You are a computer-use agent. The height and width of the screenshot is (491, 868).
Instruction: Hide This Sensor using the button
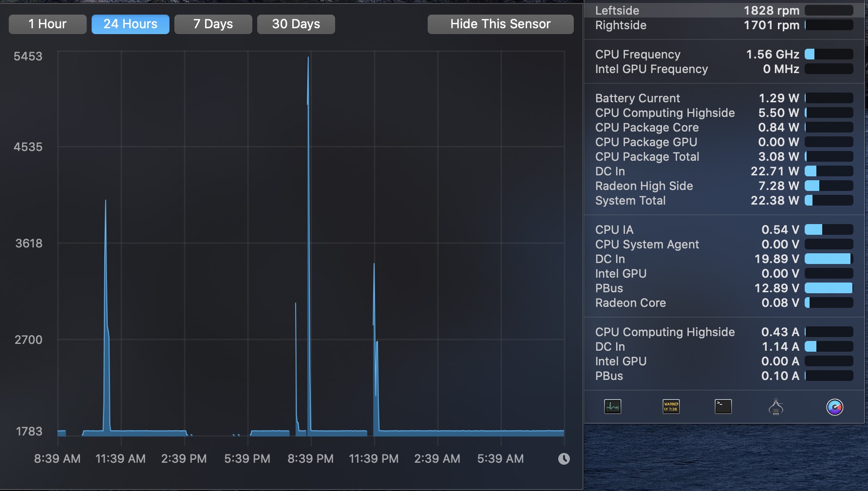tap(500, 24)
